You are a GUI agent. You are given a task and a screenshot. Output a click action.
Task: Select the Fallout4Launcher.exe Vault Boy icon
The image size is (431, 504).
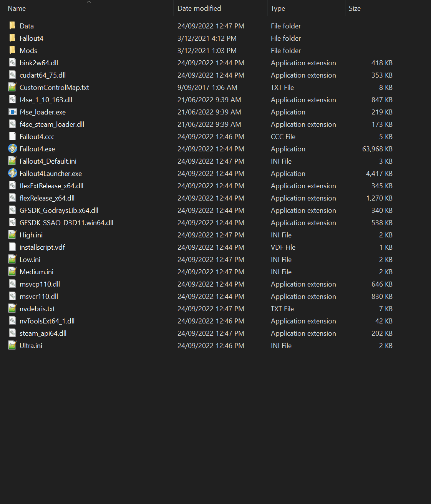coord(12,173)
